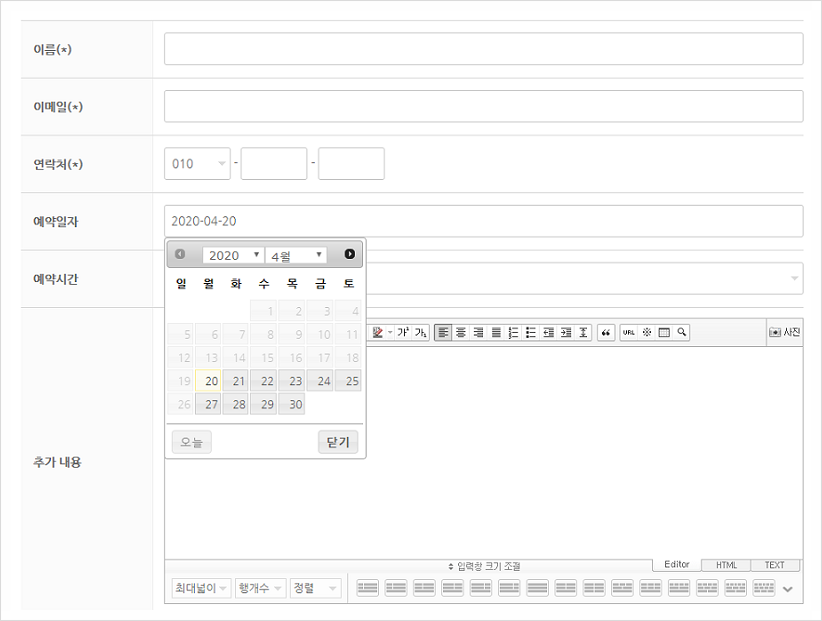
Task: Insert a special character
Action: coord(647,332)
